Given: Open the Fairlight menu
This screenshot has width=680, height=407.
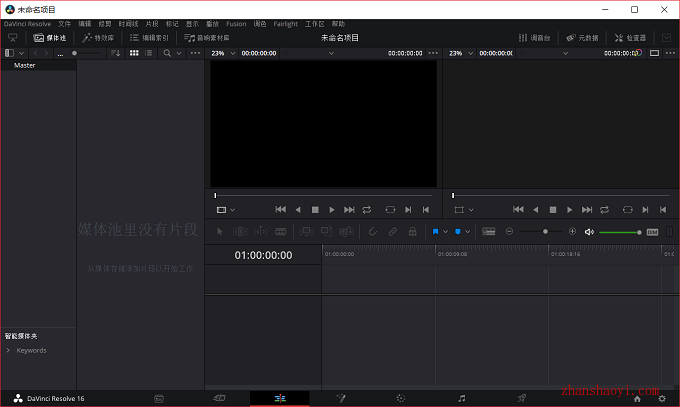Looking at the screenshot, I should tap(285, 24).
